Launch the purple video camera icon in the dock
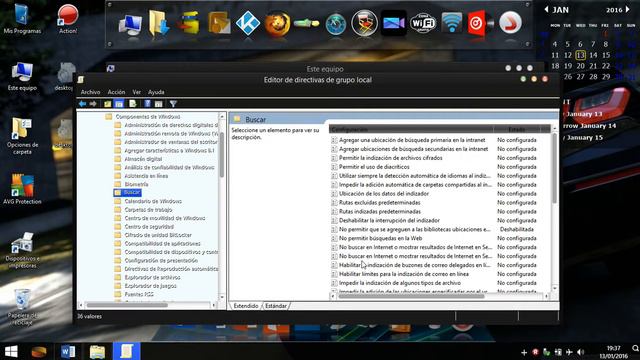This screenshot has width=640, height=360. (x=393, y=23)
